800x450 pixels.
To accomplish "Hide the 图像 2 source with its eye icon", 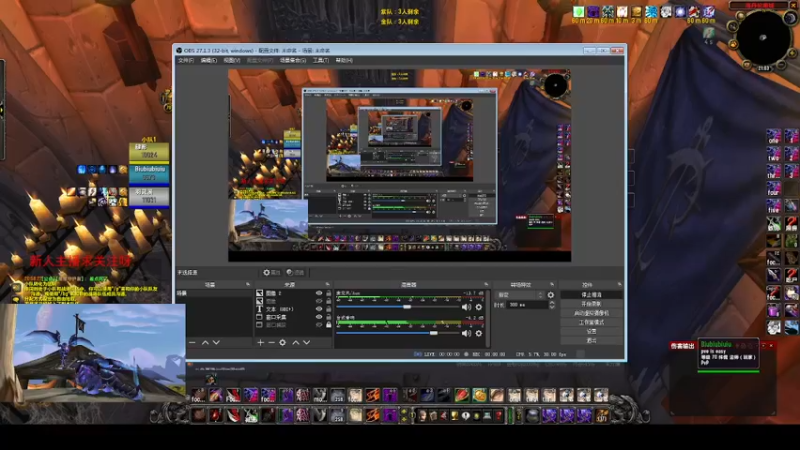I will pos(319,293).
